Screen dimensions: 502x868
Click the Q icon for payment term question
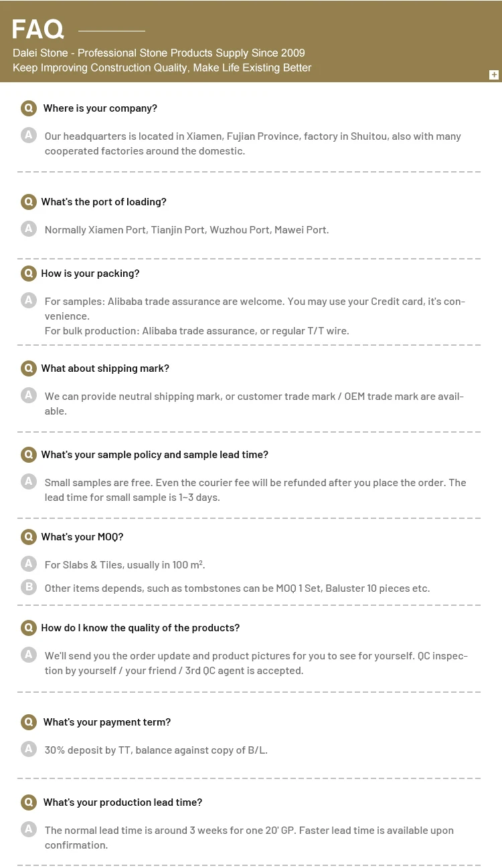(29, 722)
